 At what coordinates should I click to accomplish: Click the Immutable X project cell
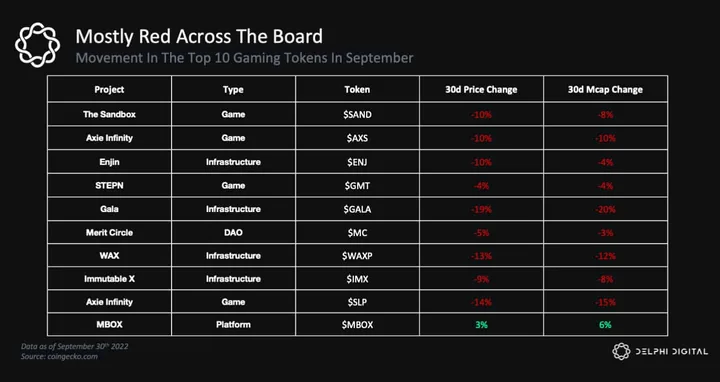[109, 279]
